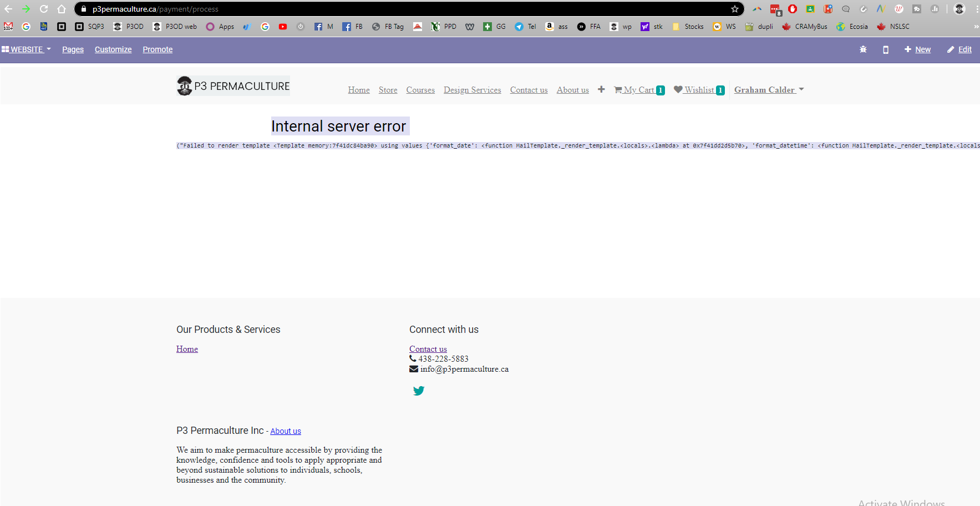Image resolution: width=980 pixels, height=506 pixels.
Task: Click the envelope icon beside info@p3permaculture.ca
Action: pyautogui.click(x=413, y=368)
